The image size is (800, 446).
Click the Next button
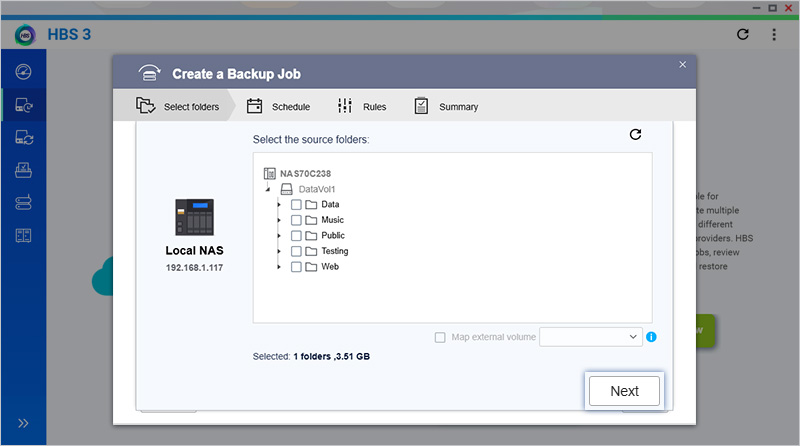624,391
